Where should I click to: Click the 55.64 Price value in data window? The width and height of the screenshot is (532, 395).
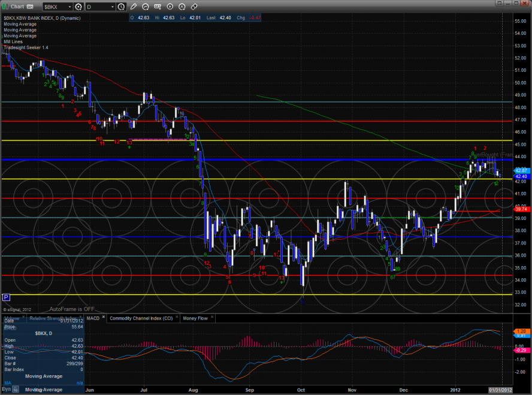coord(77,327)
